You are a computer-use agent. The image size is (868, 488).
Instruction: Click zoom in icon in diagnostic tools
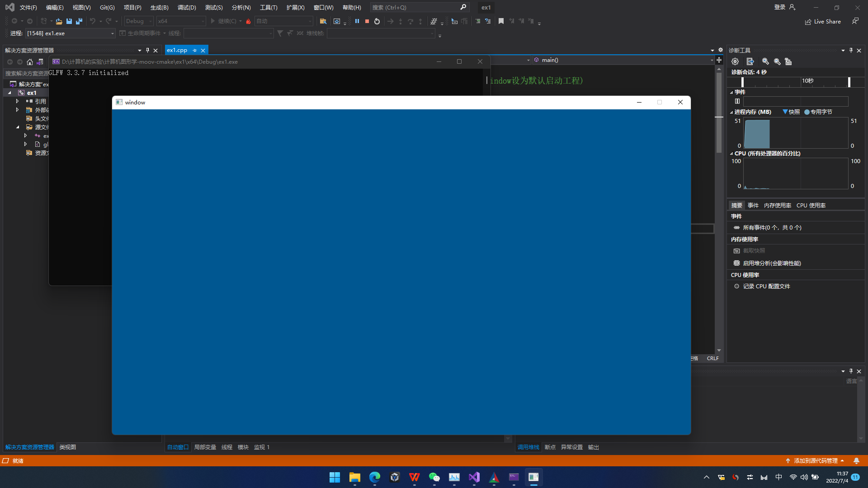765,61
